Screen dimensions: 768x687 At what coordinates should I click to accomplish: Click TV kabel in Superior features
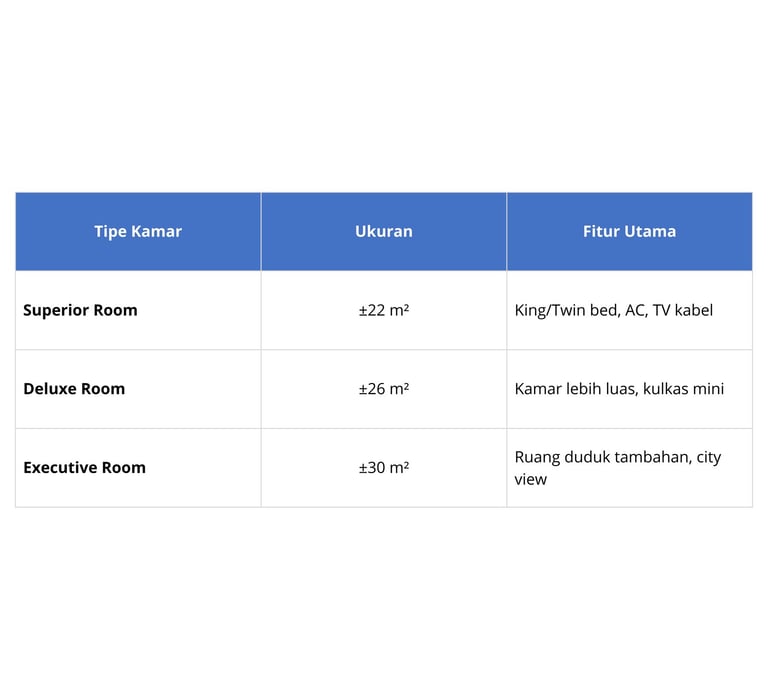click(x=683, y=310)
